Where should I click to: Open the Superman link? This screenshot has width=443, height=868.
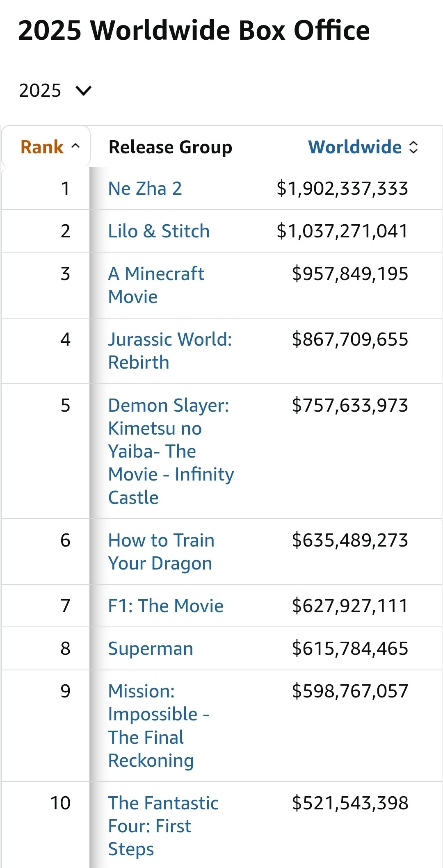[x=151, y=649]
